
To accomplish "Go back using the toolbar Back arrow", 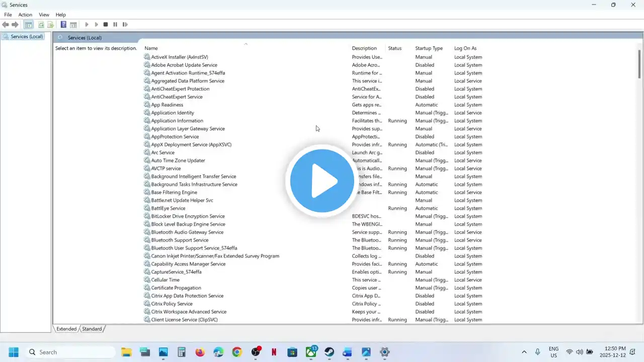I will (6, 25).
